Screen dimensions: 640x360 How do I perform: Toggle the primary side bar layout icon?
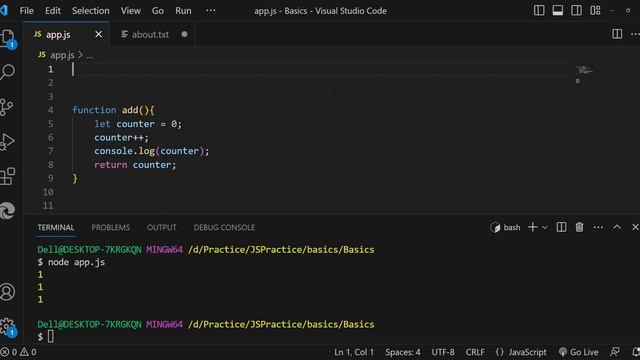tap(539, 11)
